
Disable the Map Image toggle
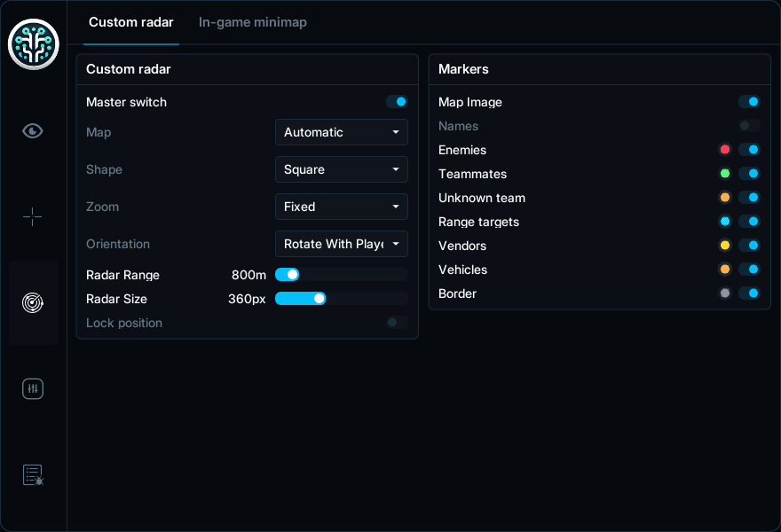click(749, 102)
